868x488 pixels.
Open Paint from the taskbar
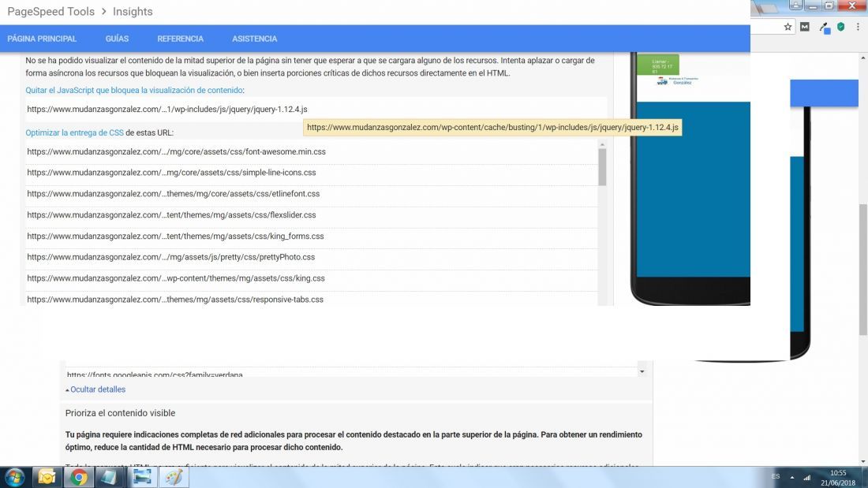(x=174, y=477)
